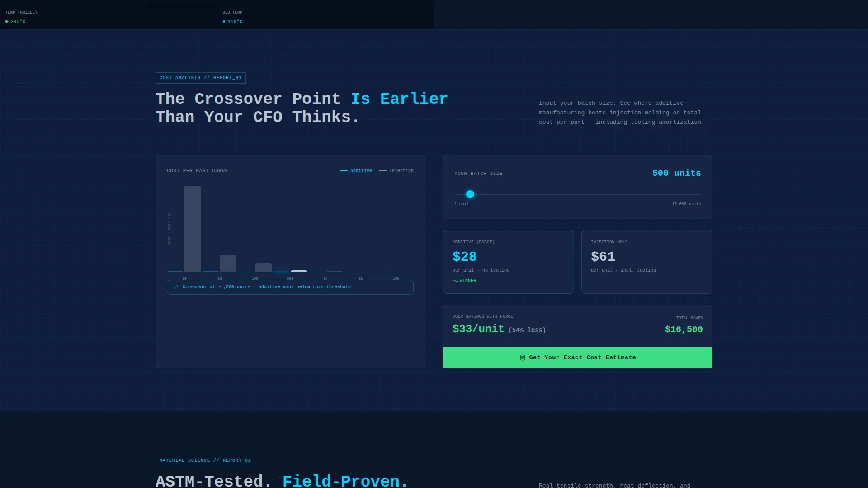Click the MATERIAL SCIENCE // REPORT_02 tag
This screenshot has width=868, height=488.
tap(205, 460)
